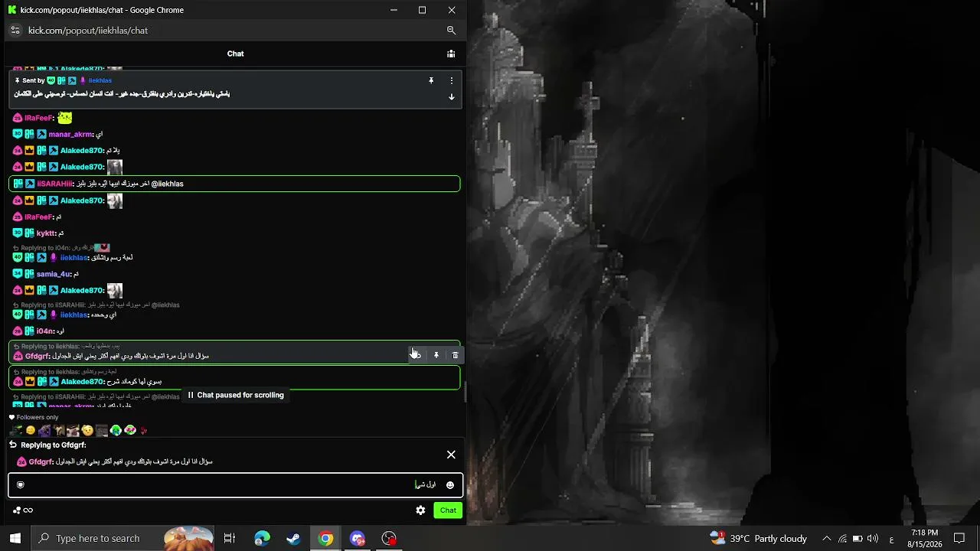Screen dimensions: 980x551
Task: Open pinned message three-dot options menu
Action: 452,80
